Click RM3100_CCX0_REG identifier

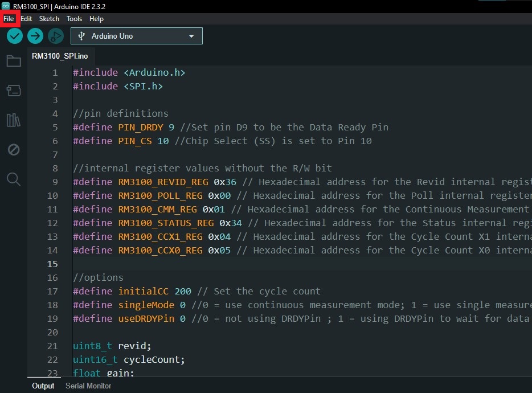pyautogui.click(x=161, y=250)
